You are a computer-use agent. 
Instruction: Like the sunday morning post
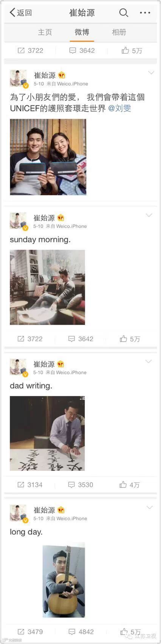point(130,339)
